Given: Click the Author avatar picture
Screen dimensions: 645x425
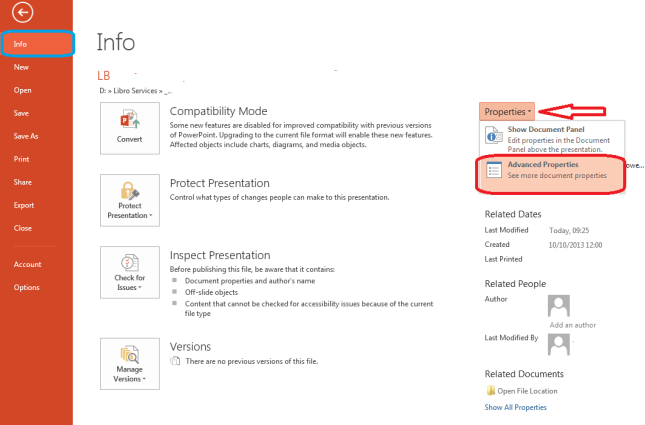Looking at the screenshot, I should point(560,307).
